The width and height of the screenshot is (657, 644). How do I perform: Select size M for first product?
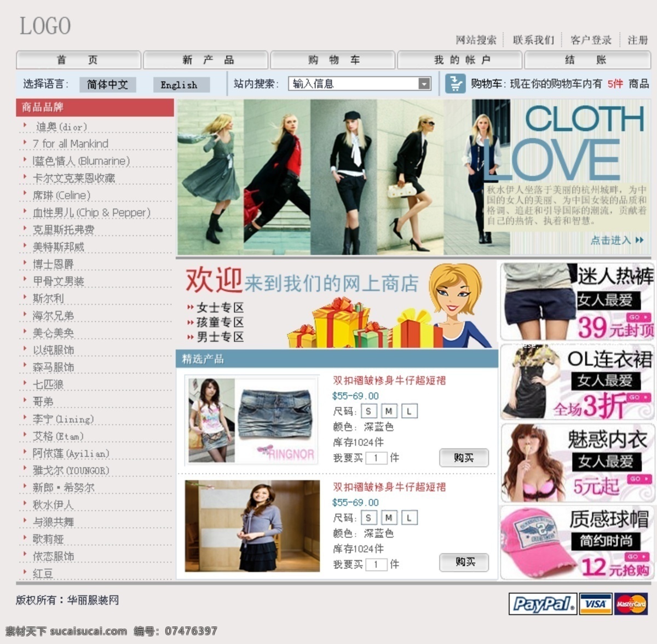pos(389,411)
